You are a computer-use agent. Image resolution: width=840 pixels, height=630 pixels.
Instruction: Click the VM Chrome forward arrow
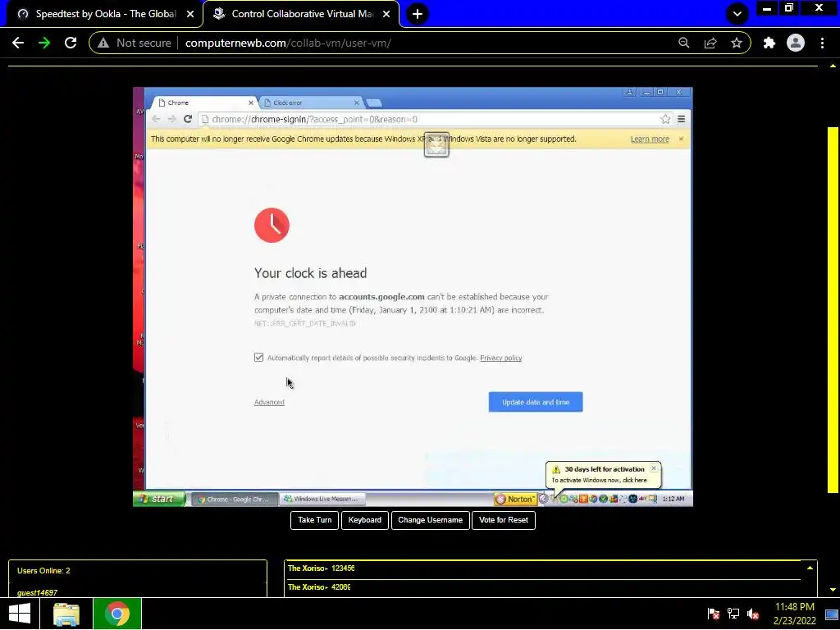tap(171, 119)
